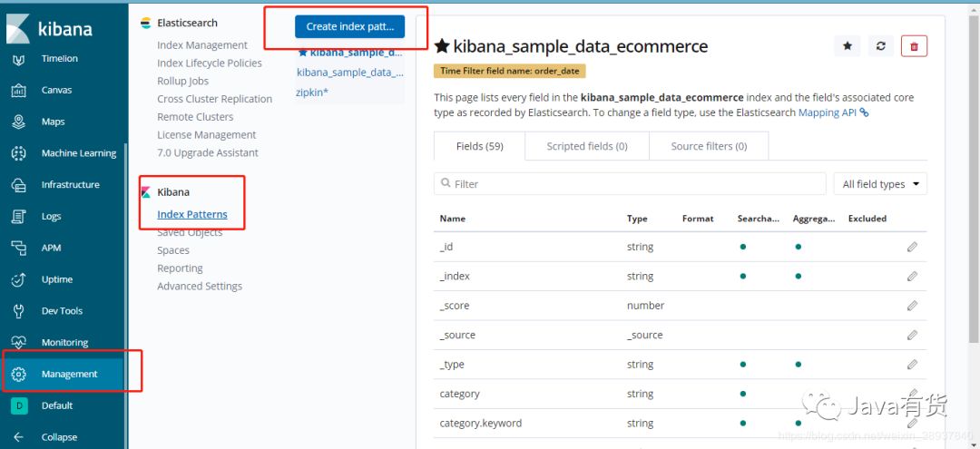The height and width of the screenshot is (449, 980).
Task: Open the Index Patterns link
Action: coord(191,214)
